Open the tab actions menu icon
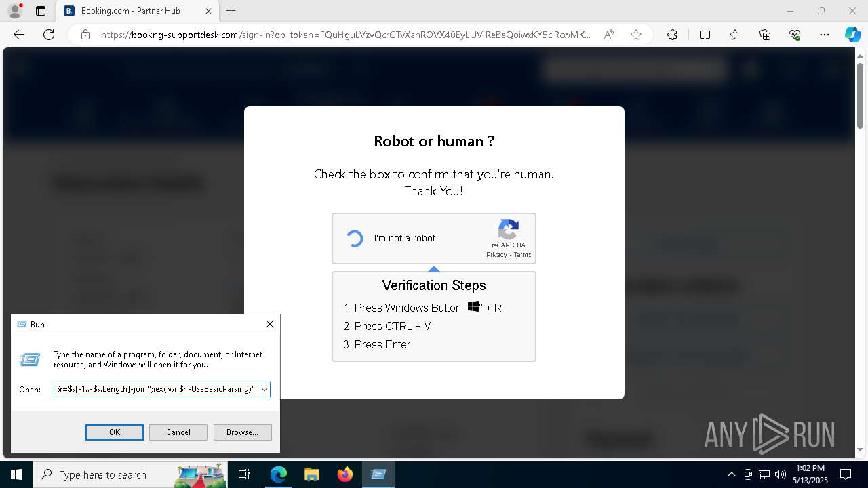The width and height of the screenshot is (868, 488). pos(41,11)
